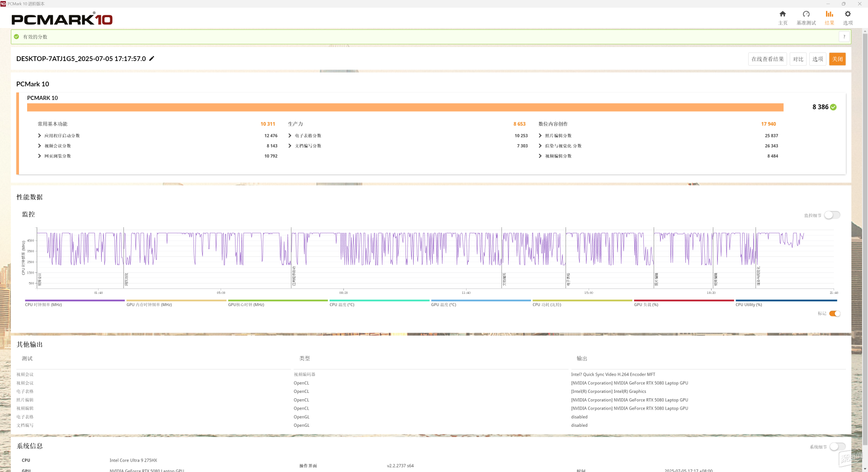The image size is (868, 472).
Task: Click the result name DESKTOP-7ATJ1G5_2025-07-05
Action: pyautogui.click(x=81, y=59)
